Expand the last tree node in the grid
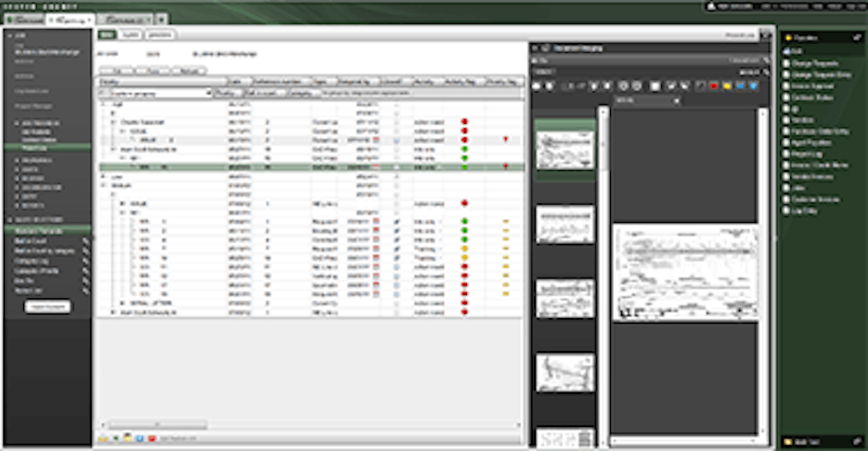The width and height of the screenshot is (868, 451). click(113, 313)
